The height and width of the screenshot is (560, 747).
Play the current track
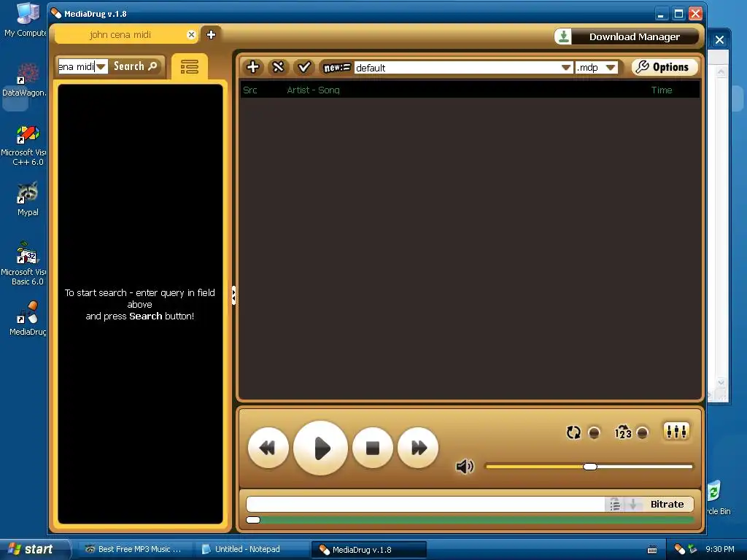321,448
